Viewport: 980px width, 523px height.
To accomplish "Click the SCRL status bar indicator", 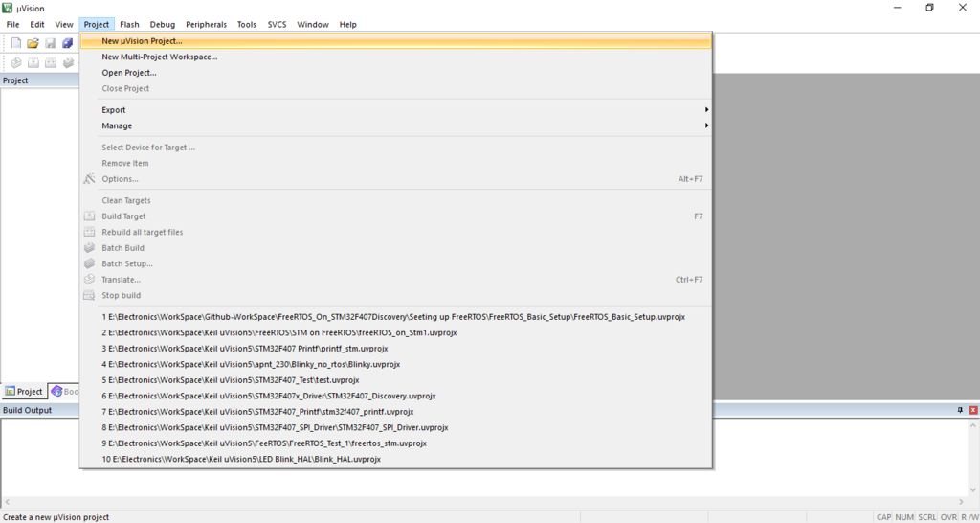I will pyautogui.click(x=926, y=517).
